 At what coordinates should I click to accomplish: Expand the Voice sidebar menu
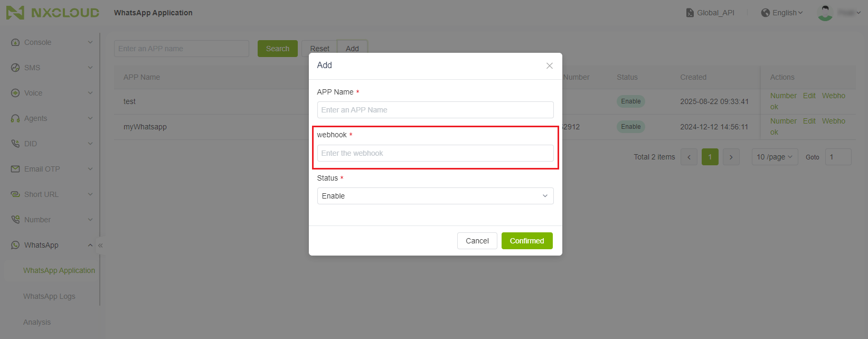click(x=52, y=93)
